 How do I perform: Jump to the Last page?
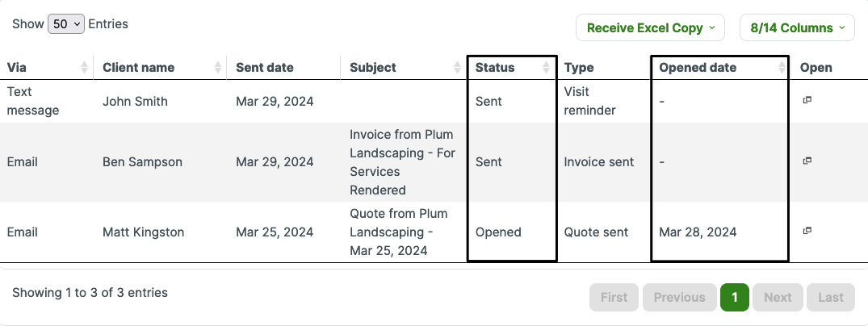pyautogui.click(x=831, y=297)
